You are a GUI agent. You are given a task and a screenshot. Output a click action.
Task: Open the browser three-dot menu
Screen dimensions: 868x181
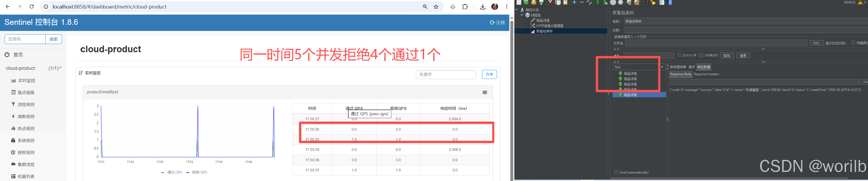(506, 7)
